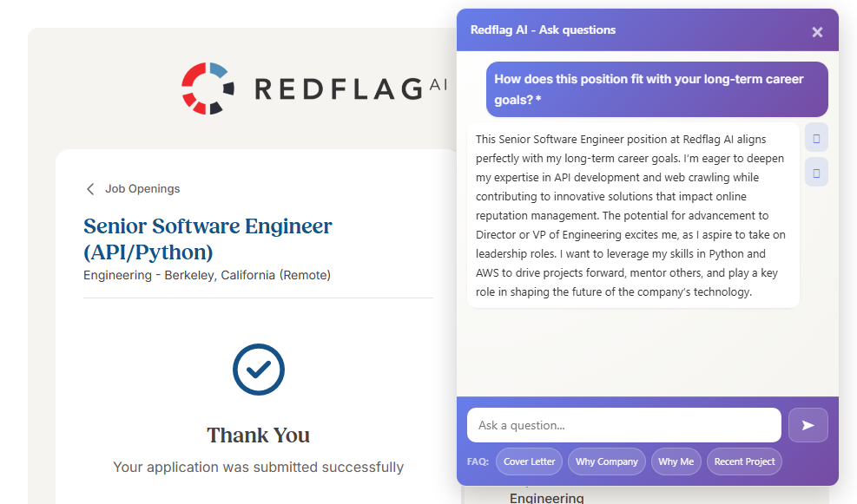
Task: Click the lower action icon beside the answer
Action: [816, 173]
